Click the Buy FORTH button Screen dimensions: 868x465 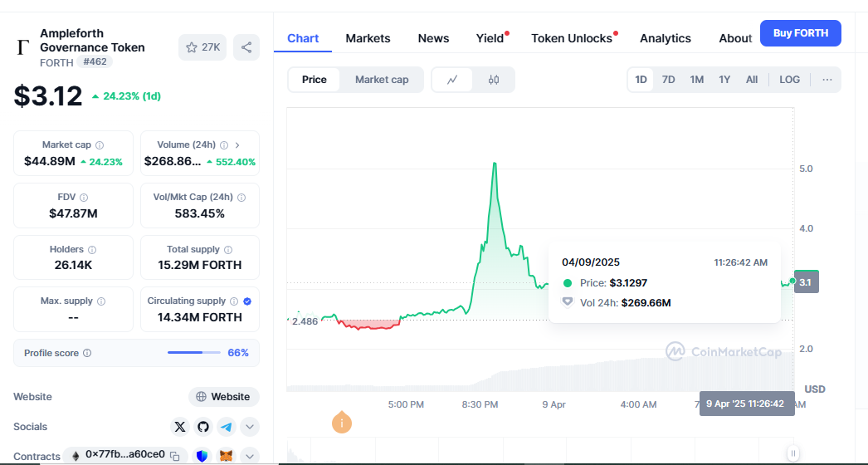point(801,33)
